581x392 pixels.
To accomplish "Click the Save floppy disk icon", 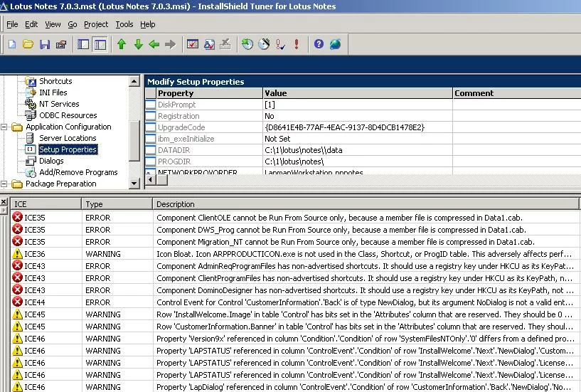I will point(45,44).
